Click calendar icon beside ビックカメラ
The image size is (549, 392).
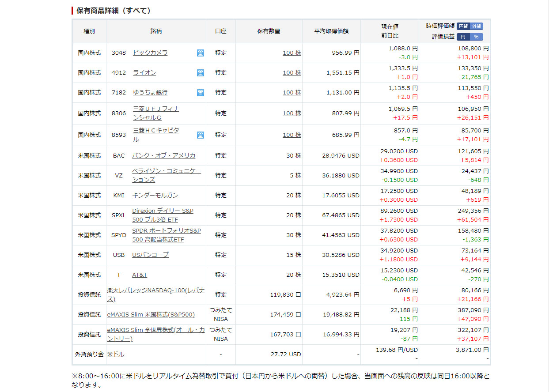pyautogui.click(x=201, y=53)
